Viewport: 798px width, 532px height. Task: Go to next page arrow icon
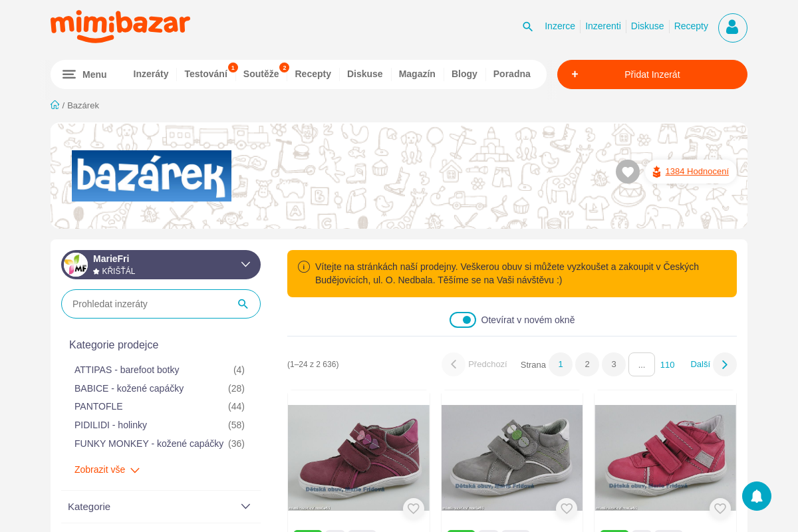[x=725, y=364]
